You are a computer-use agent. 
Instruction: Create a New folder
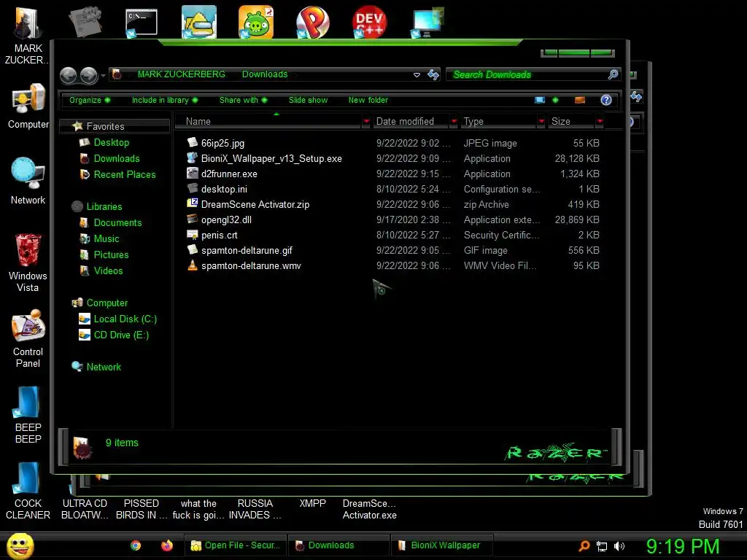[x=368, y=100]
